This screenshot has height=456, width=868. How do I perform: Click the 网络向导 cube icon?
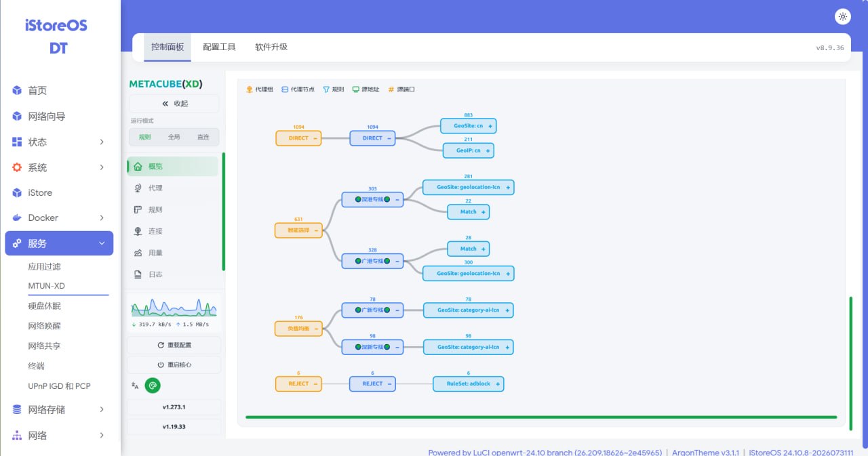pos(17,116)
